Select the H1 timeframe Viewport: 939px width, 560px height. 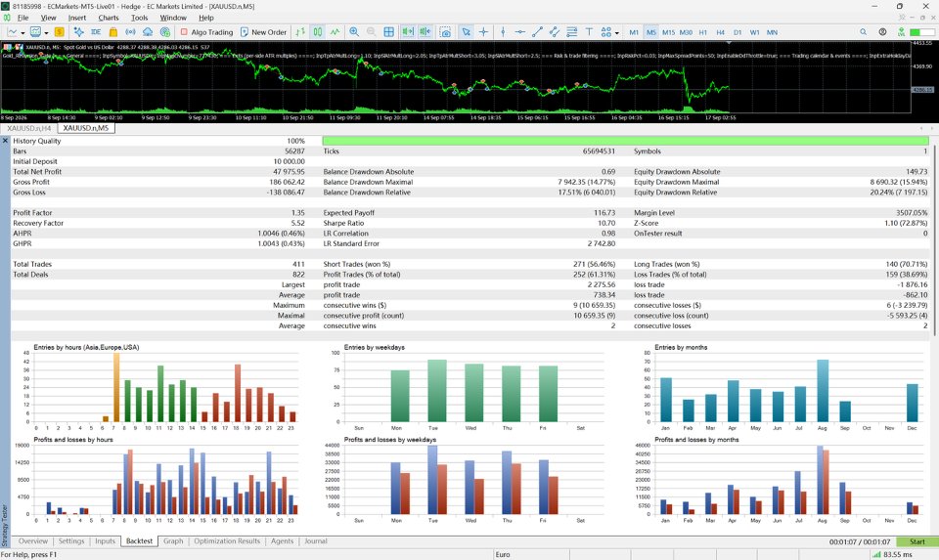click(x=703, y=32)
